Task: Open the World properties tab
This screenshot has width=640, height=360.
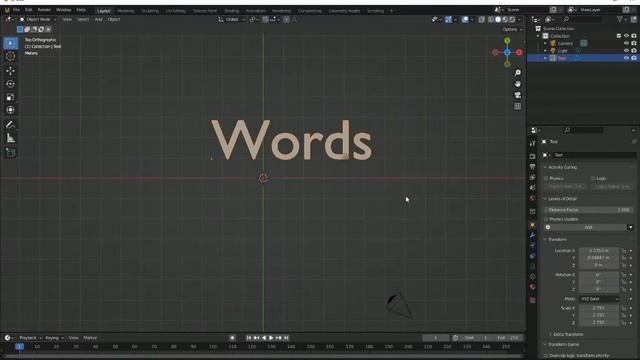Action: tap(532, 198)
